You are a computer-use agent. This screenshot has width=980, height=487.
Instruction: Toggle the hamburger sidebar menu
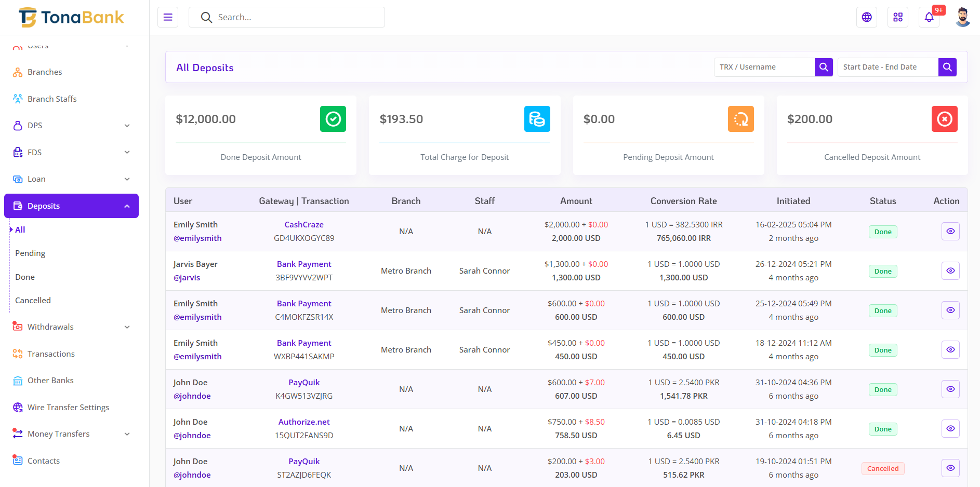[168, 17]
